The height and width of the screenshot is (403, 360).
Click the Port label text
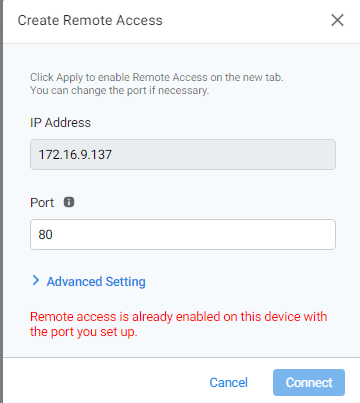[x=42, y=203]
